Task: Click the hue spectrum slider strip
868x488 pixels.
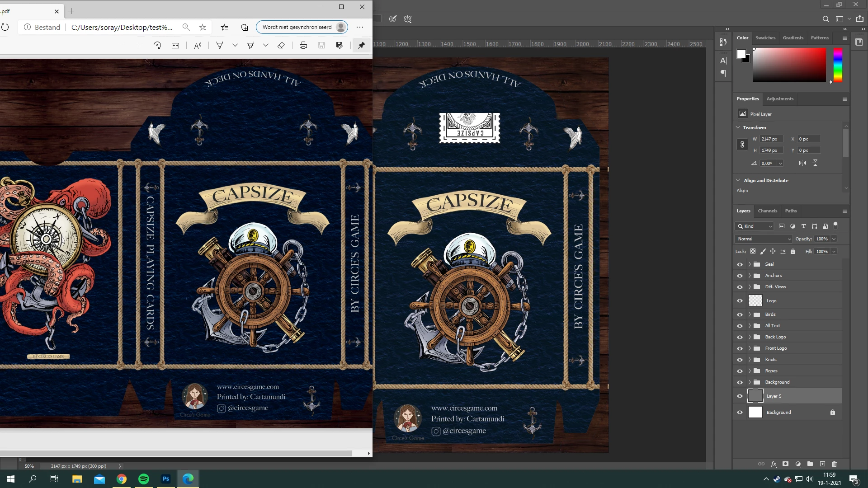Action: (x=838, y=66)
